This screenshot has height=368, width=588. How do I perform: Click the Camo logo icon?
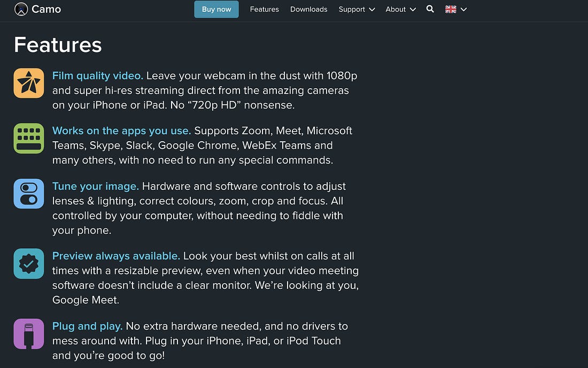tap(21, 9)
